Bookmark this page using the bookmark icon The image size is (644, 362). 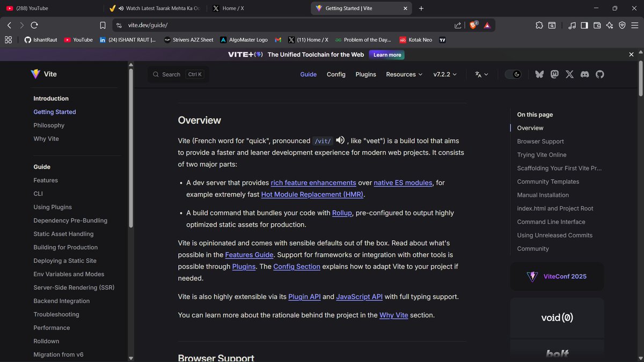point(103,25)
